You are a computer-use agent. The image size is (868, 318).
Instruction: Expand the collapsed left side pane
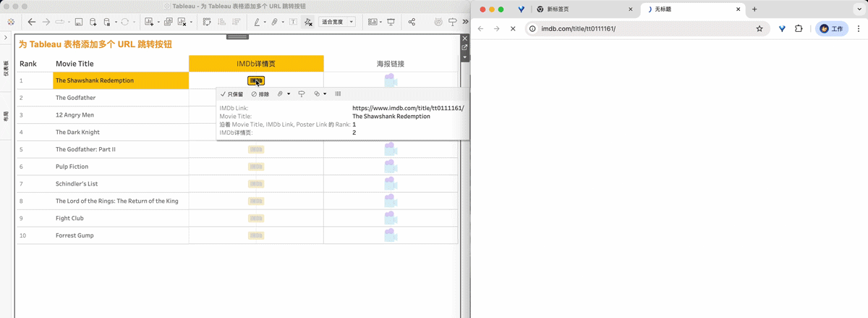point(6,37)
